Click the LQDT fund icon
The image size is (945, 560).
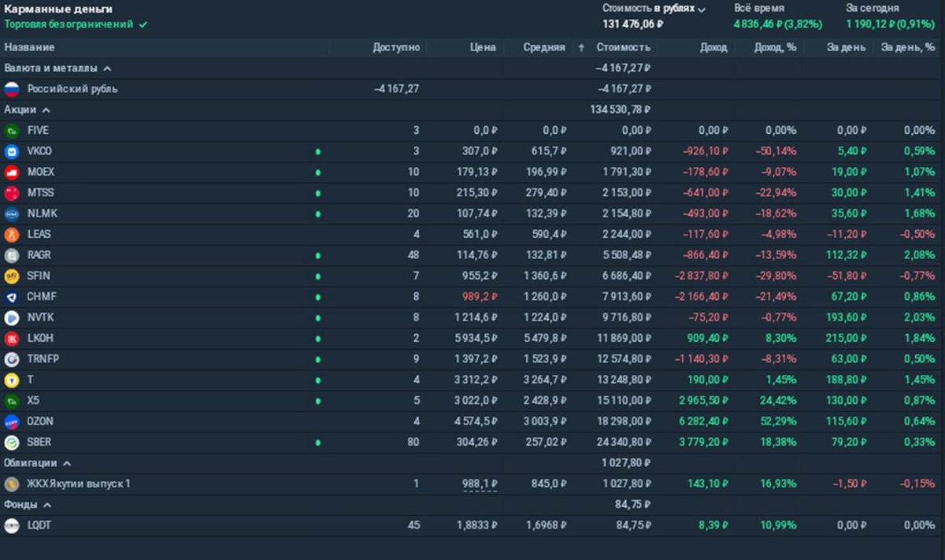click(x=12, y=526)
